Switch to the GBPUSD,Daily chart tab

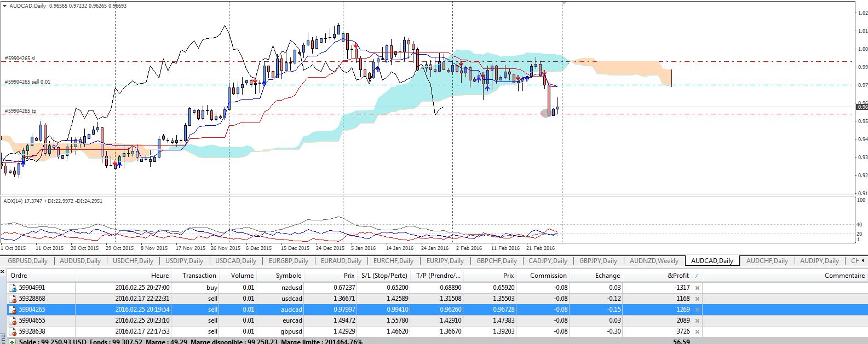point(27,261)
